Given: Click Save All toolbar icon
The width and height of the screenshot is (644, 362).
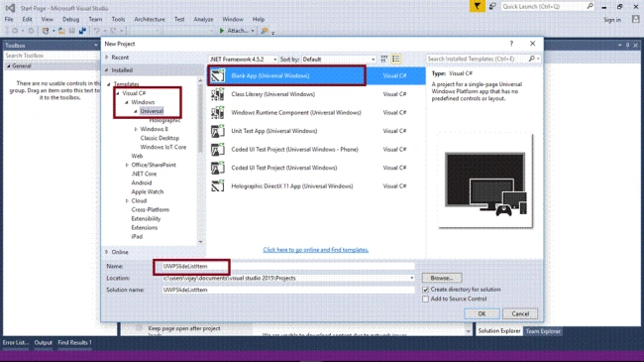Looking at the screenshot, I should coord(82,31).
